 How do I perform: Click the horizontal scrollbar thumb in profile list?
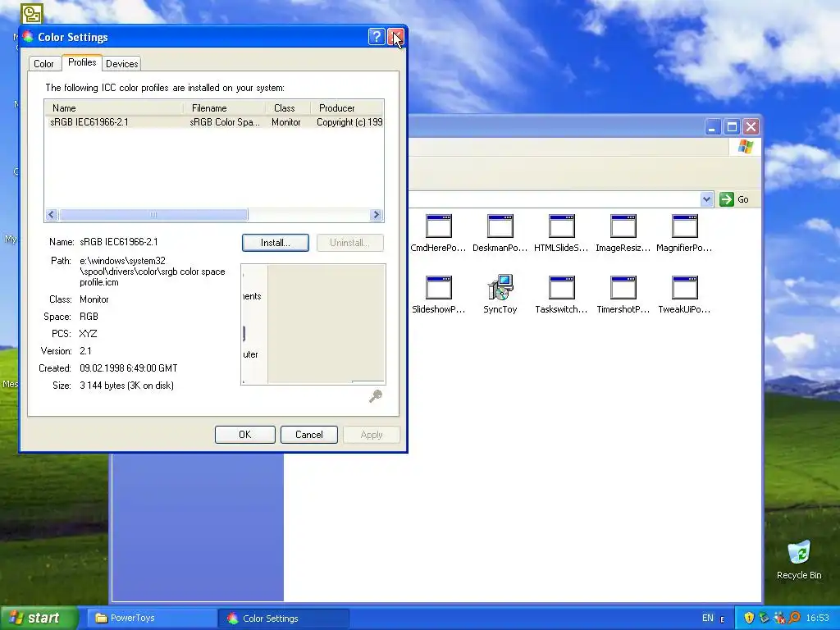click(x=153, y=215)
